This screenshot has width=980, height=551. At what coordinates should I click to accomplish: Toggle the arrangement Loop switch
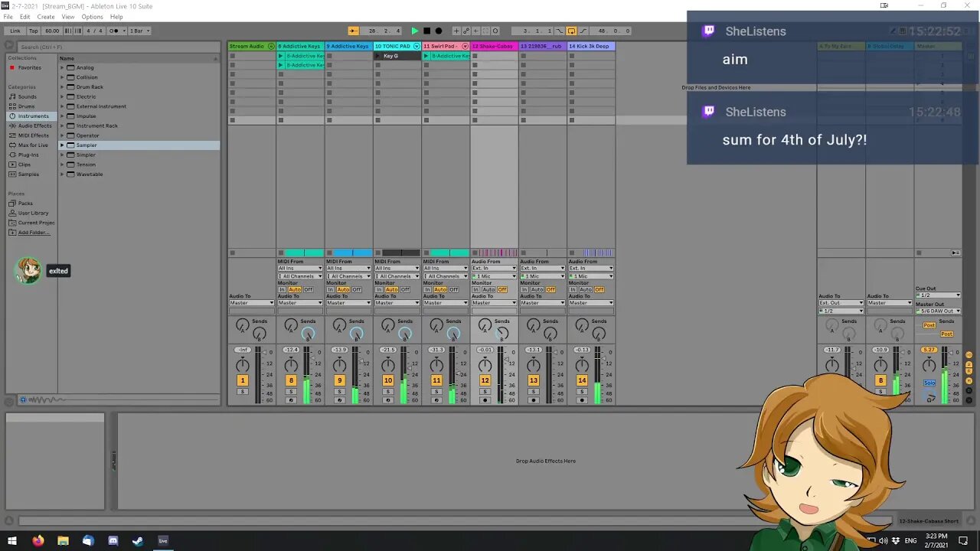[571, 31]
